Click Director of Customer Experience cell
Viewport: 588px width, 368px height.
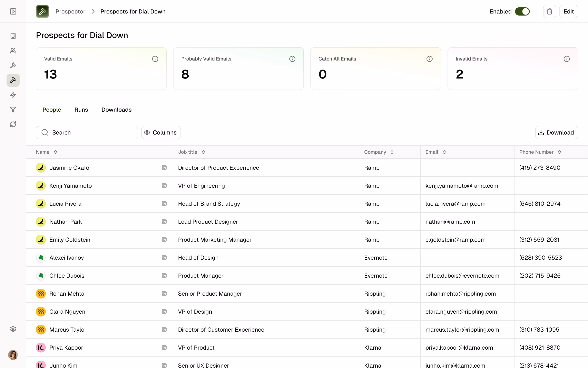[x=266, y=330]
